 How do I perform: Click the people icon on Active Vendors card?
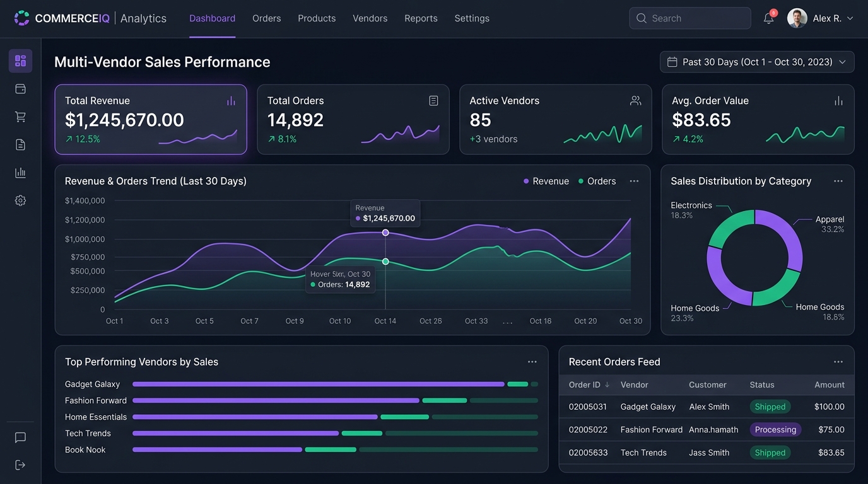pyautogui.click(x=636, y=101)
